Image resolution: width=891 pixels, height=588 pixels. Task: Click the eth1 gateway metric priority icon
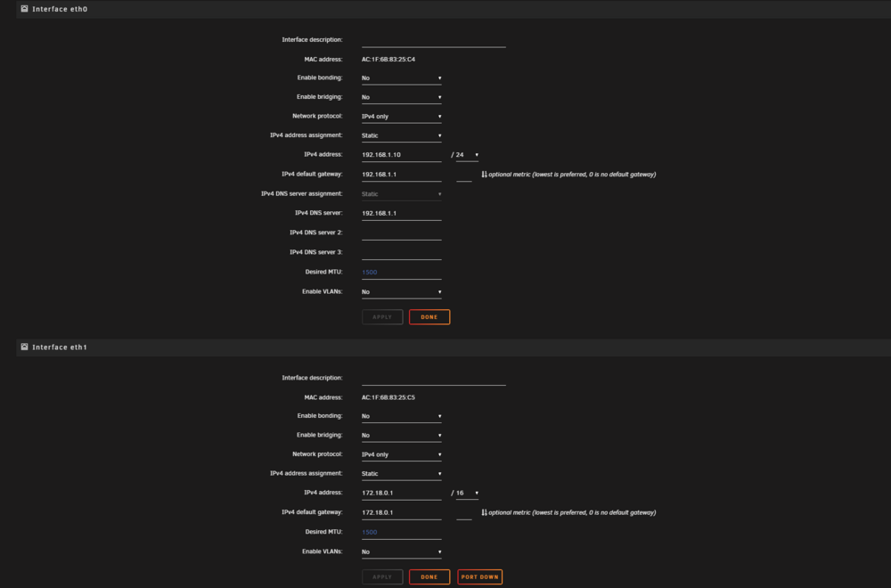484,512
